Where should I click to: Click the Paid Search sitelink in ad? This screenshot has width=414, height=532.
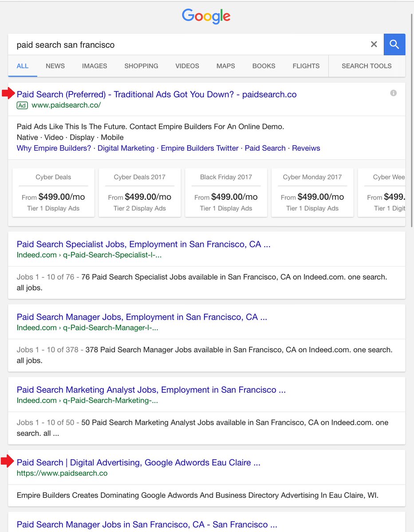pyautogui.click(x=265, y=148)
